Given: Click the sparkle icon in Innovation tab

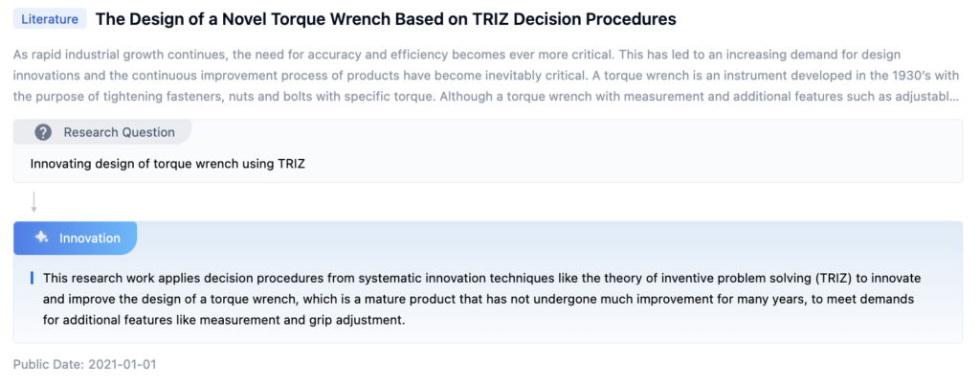Looking at the screenshot, I should pos(41,238).
